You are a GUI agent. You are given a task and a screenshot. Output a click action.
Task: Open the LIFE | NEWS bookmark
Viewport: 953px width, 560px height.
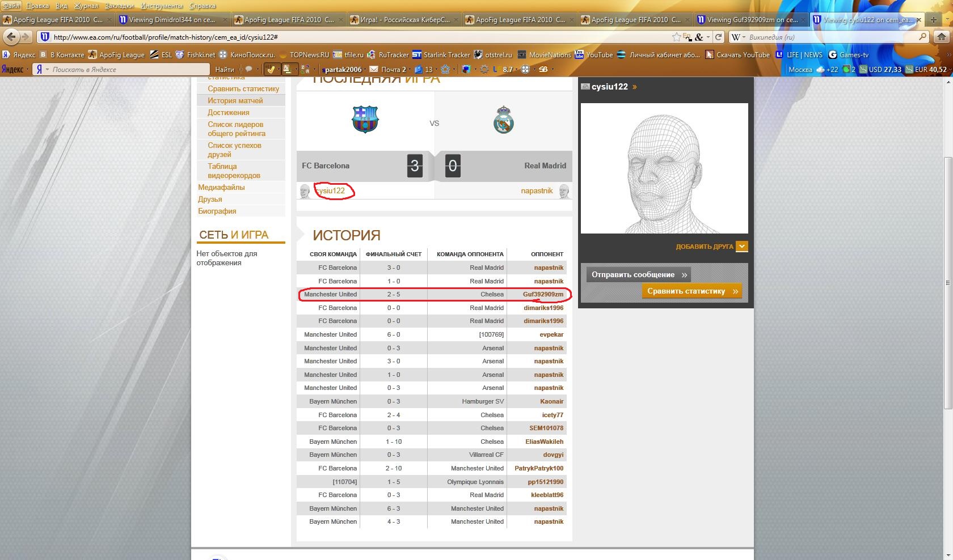click(799, 55)
